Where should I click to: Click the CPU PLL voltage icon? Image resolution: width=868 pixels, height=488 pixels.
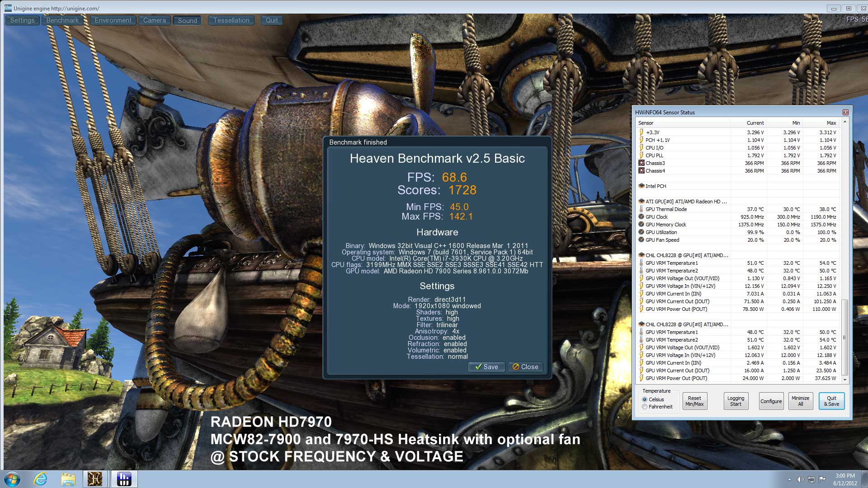click(641, 155)
